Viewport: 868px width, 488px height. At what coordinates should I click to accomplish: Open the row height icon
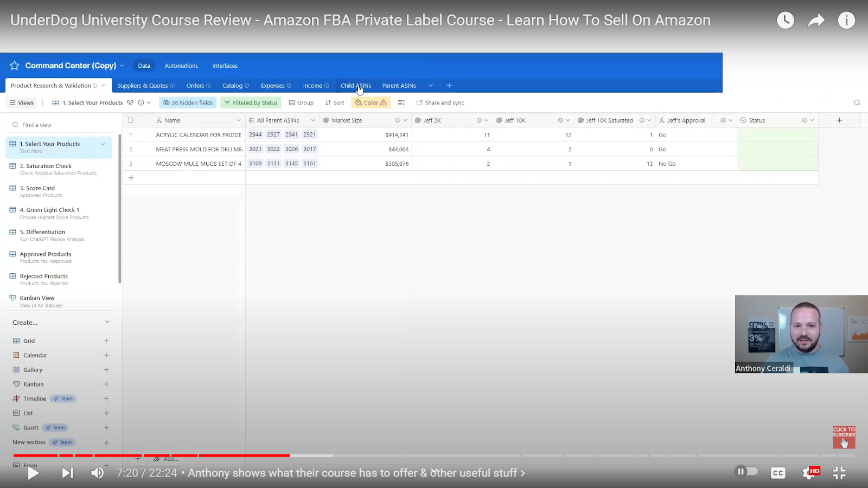tap(401, 102)
